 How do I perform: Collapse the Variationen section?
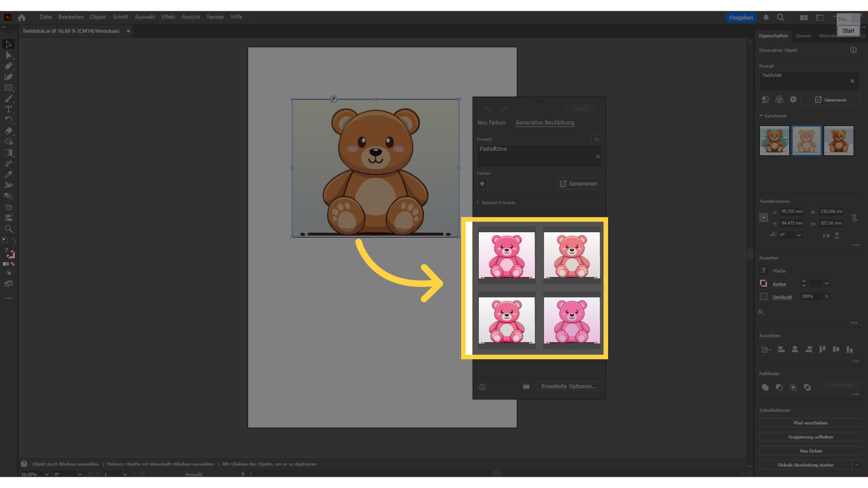pyautogui.click(x=761, y=116)
